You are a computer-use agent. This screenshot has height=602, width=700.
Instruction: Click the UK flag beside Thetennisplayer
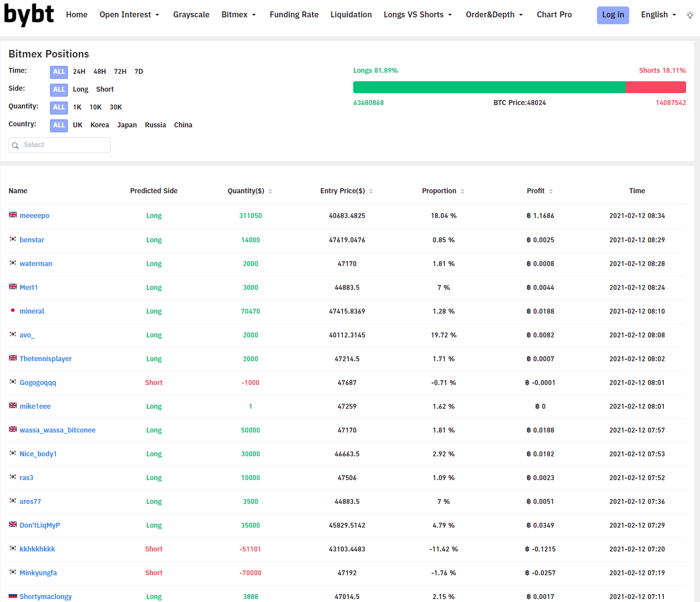[13, 358]
